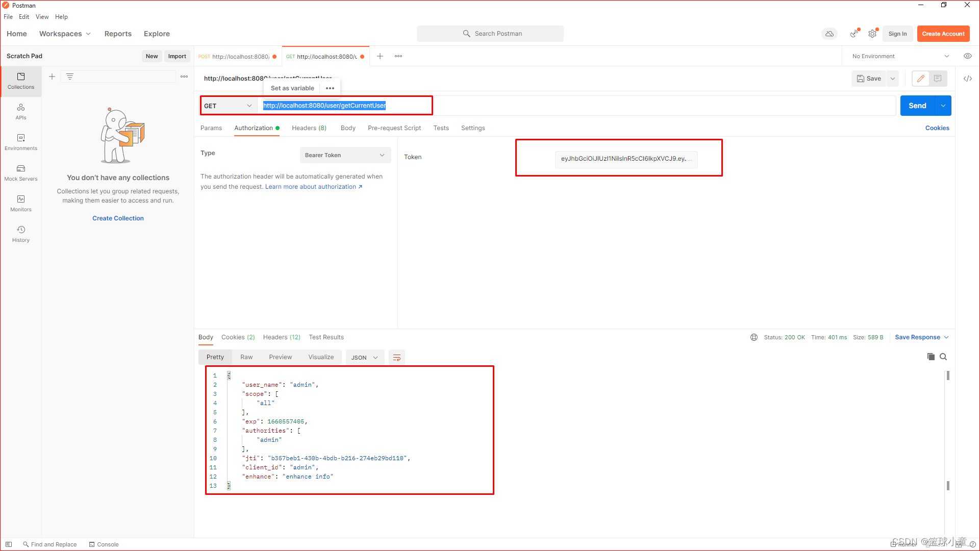Toggle the sidebar icon in the status bar

click(9, 544)
